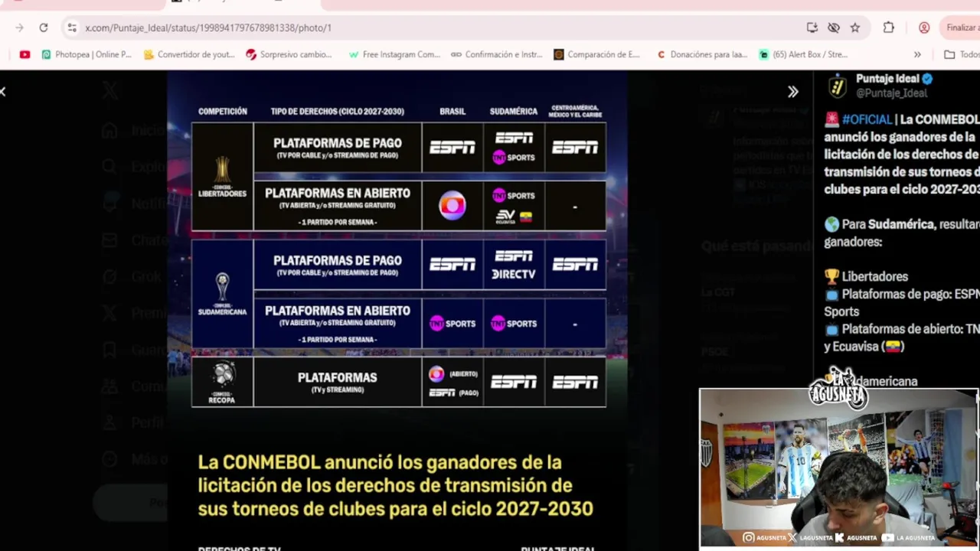Open the Sorpresivo cambio bookmark
Screen dimensions: 980x551
[289, 54]
